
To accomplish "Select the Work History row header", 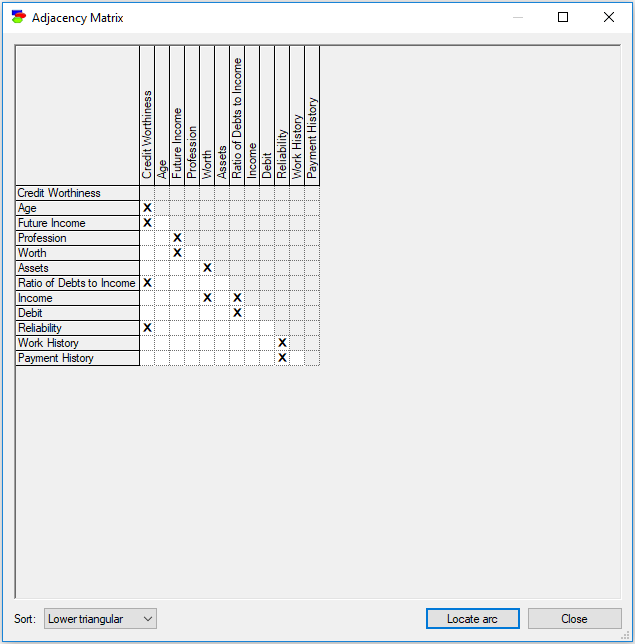I will point(78,343).
